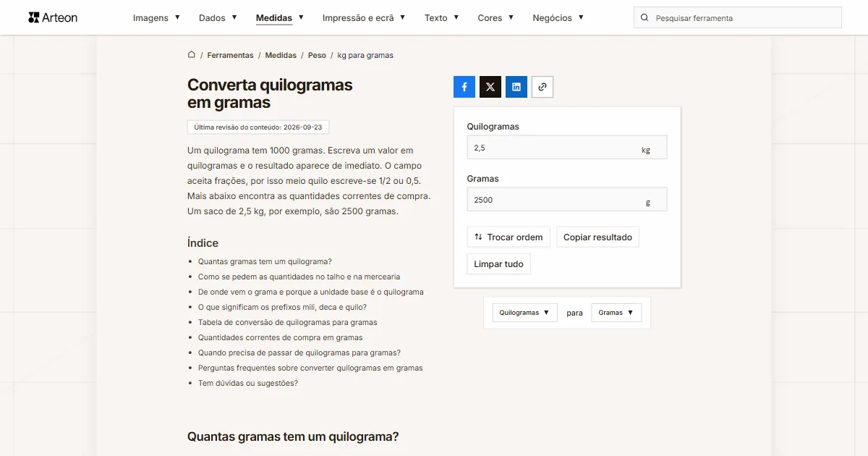This screenshot has width=868, height=456.
Task: Open the Medidas breadcrumb link
Action: (x=281, y=55)
